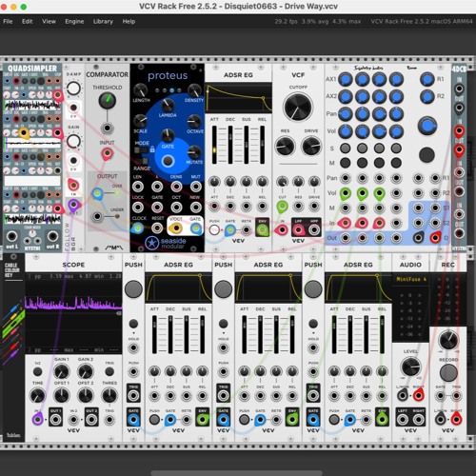Click the middle PUSH module's large button
This screenshot has width=476, height=476.
pyautogui.click(x=224, y=288)
